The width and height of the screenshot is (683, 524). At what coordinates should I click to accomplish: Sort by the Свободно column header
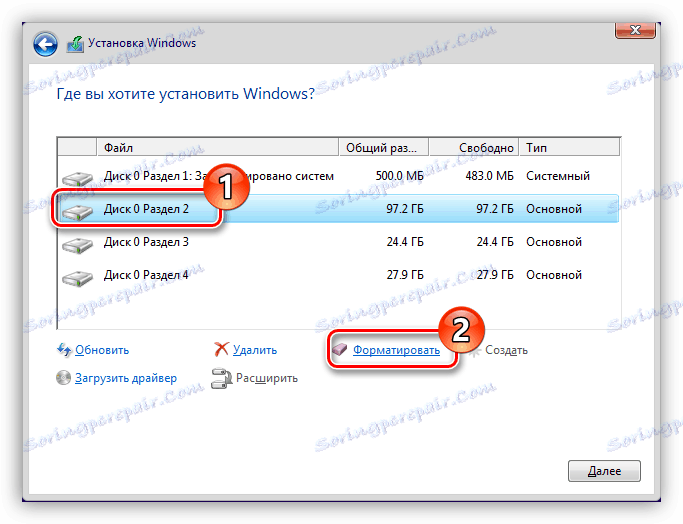click(474, 148)
